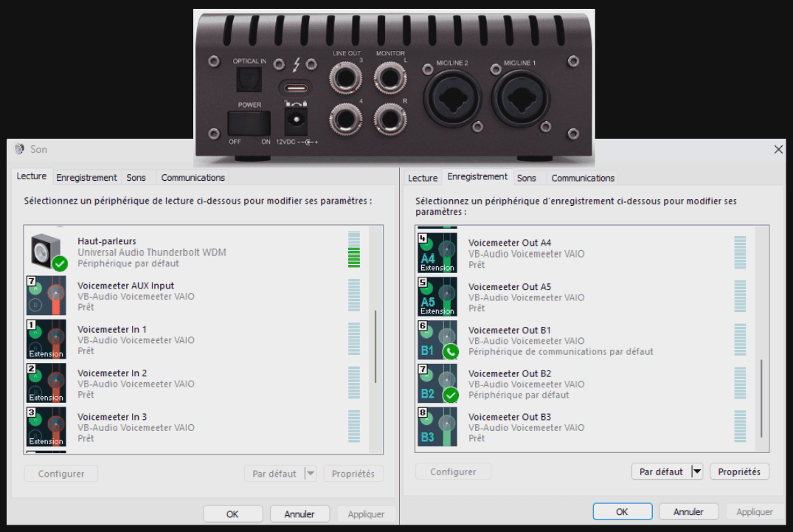
Task: Click Voicemeeter Out A4 level meter
Action: click(x=740, y=252)
